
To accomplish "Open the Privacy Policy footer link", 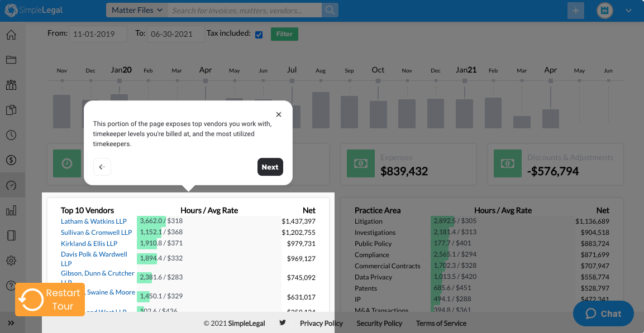I will 321,324.
